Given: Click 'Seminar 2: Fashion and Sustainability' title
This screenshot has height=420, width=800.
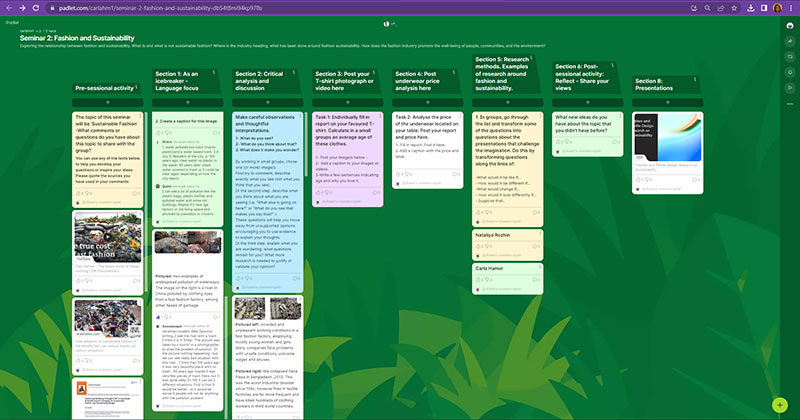Looking at the screenshot, I should coord(77,38).
